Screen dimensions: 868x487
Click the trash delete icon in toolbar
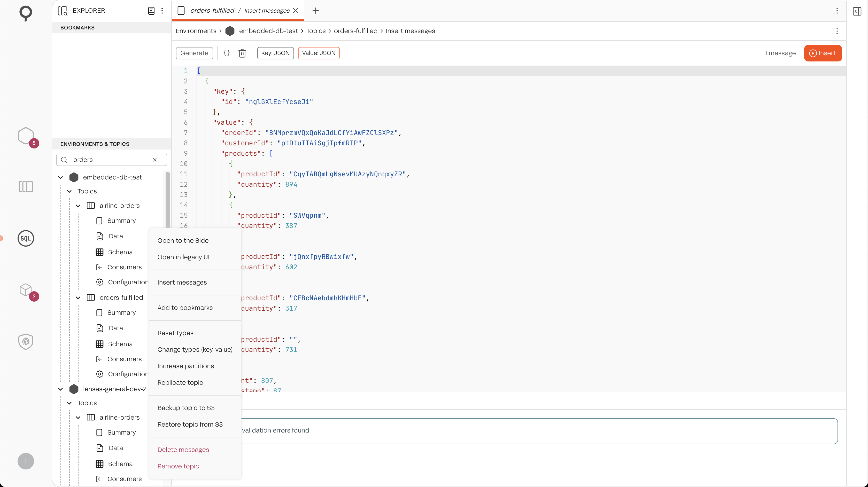click(242, 53)
